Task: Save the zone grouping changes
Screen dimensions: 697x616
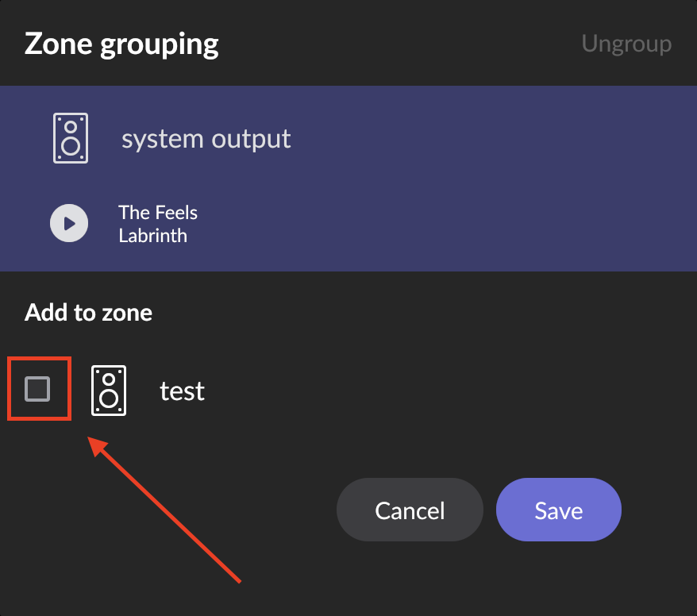Action: point(559,510)
